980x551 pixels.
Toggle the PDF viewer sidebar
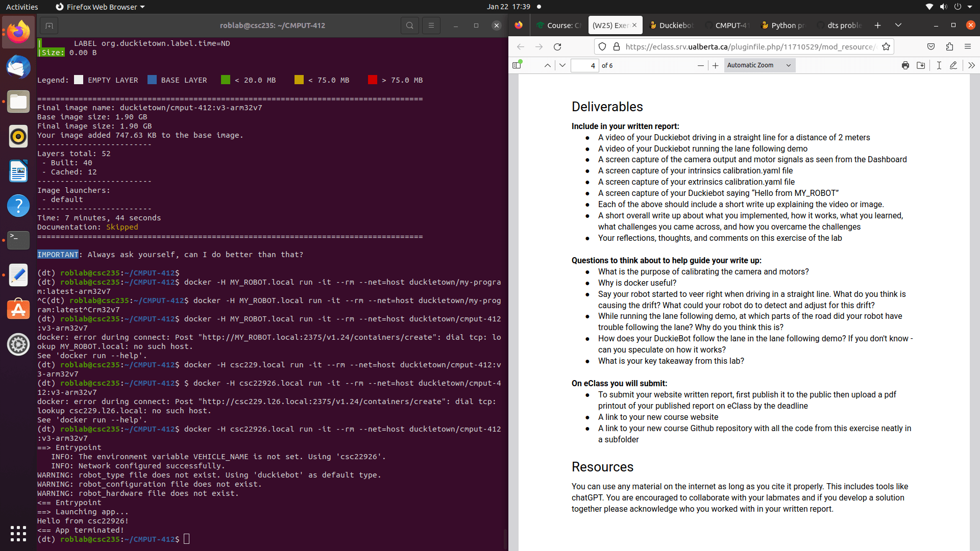(517, 65)
